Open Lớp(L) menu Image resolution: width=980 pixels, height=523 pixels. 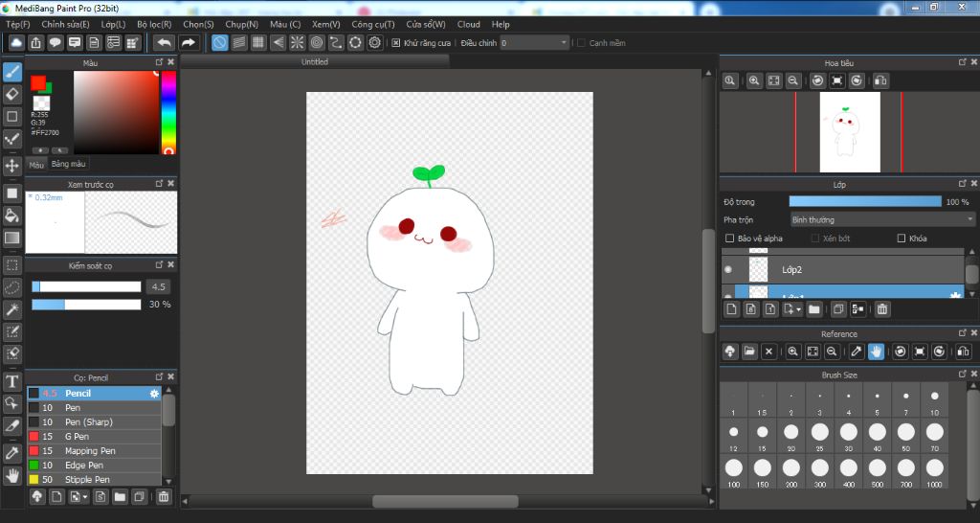coord(113,24)
